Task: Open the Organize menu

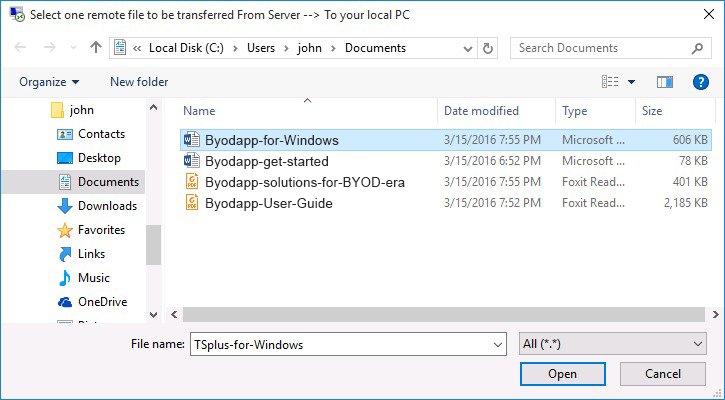Action: (49, 82)
